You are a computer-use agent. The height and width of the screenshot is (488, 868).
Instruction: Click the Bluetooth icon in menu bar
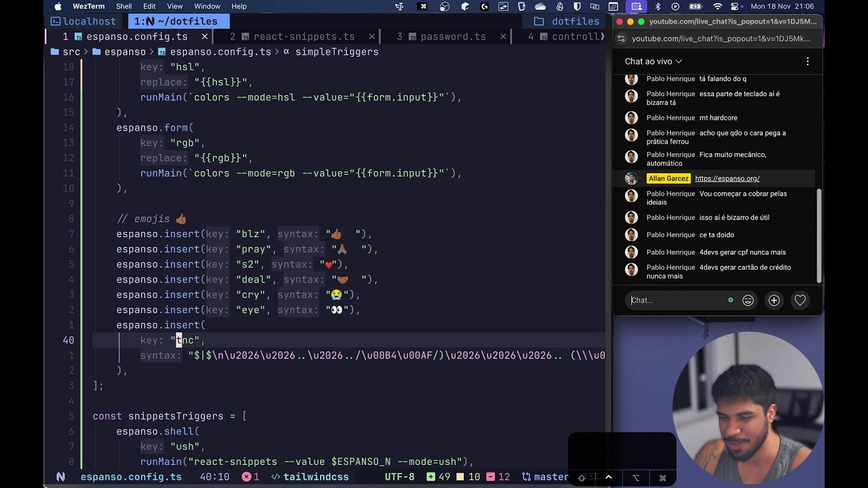[658, 6]
